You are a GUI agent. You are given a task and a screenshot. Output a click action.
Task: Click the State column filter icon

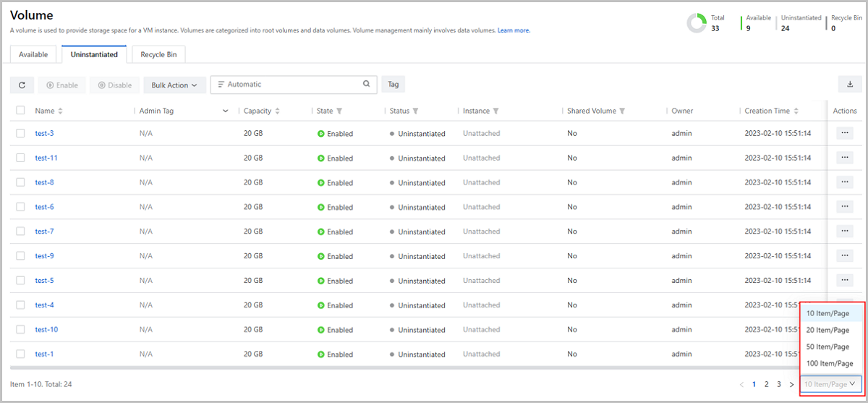(339, 111)
